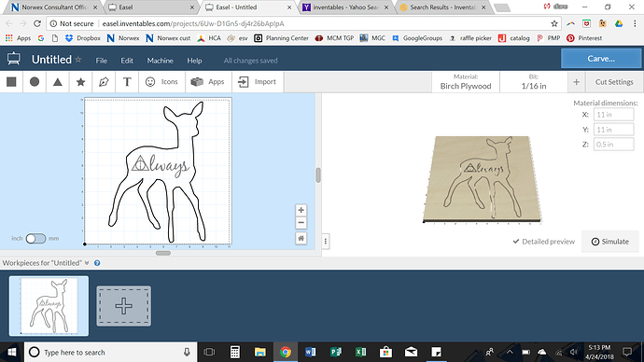Screen dimensions: 644x362
Task: Select the circle shape tool
Action: point(35,82)
